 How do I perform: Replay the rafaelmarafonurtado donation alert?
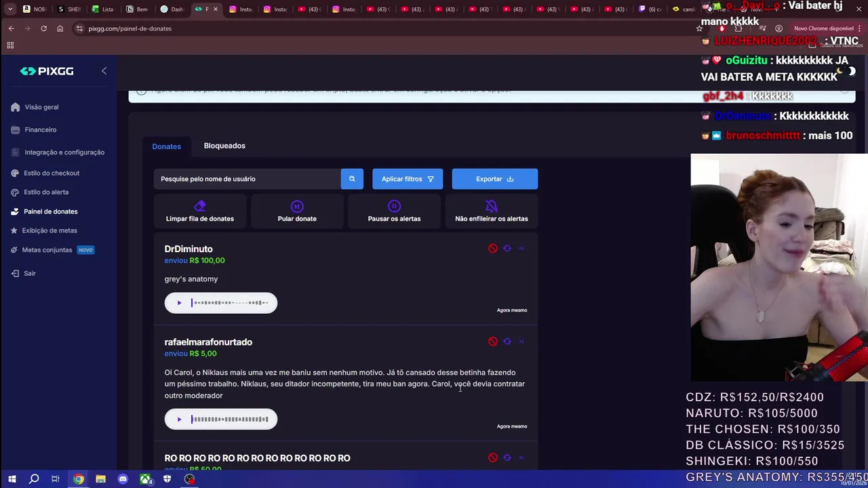coord(507,342)
